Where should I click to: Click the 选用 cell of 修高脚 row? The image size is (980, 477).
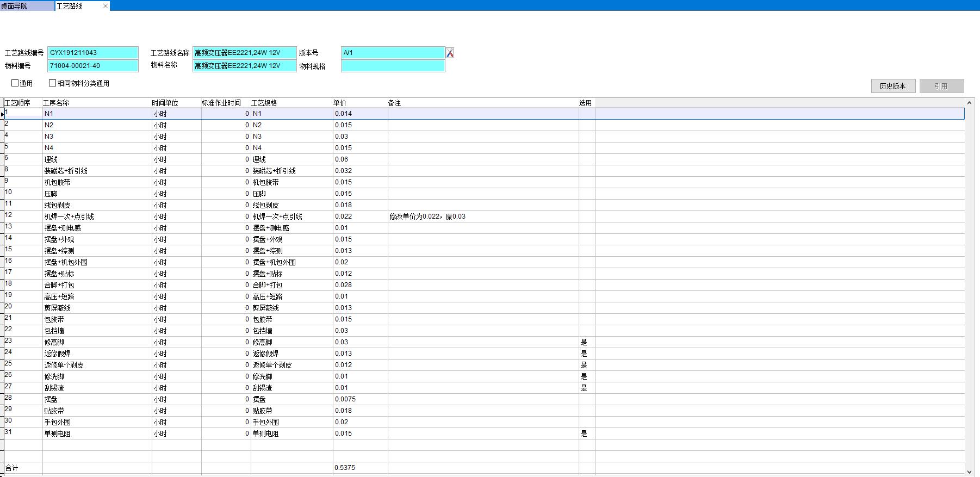pos(586,342)
